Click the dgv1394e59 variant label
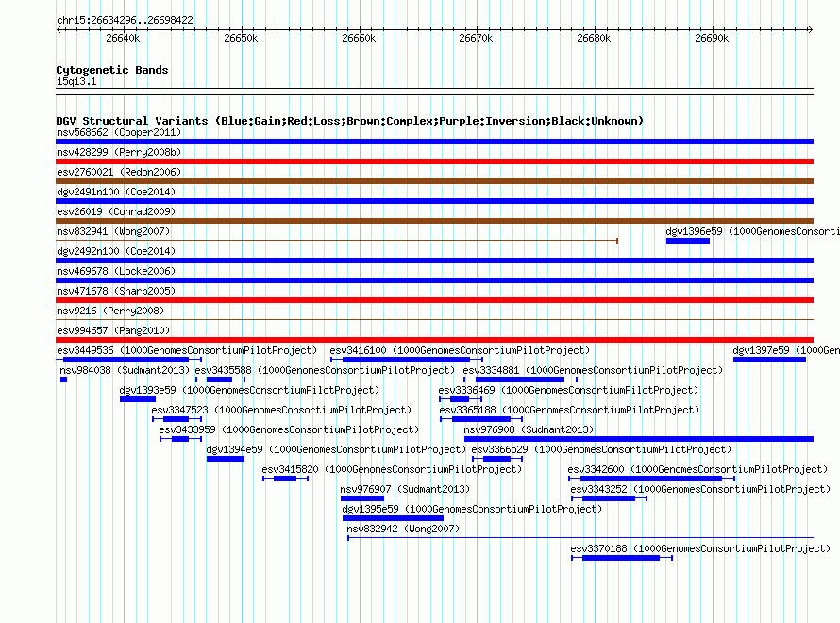Screen dimensions: 840x623 (x=336, y=449)
